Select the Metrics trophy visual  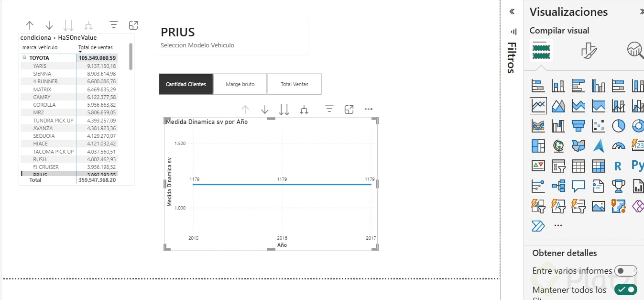pos(619,186)
